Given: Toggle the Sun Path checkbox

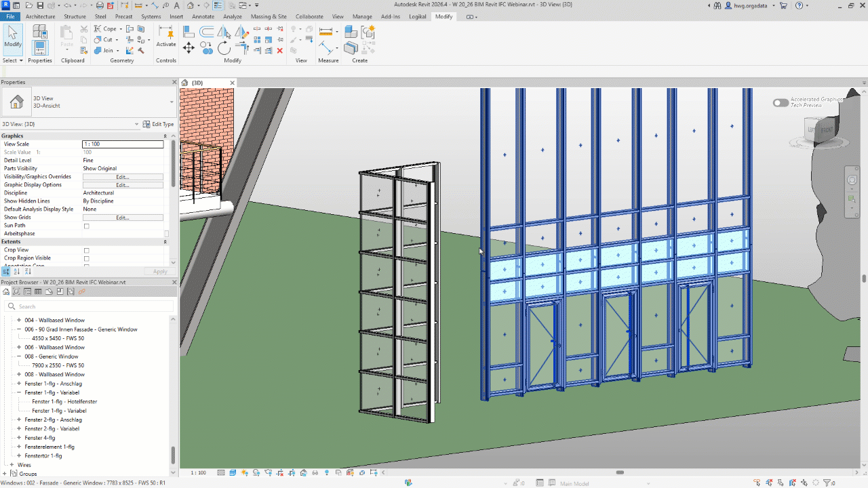Looking at the screenshot, I should (x=86, y=226).
